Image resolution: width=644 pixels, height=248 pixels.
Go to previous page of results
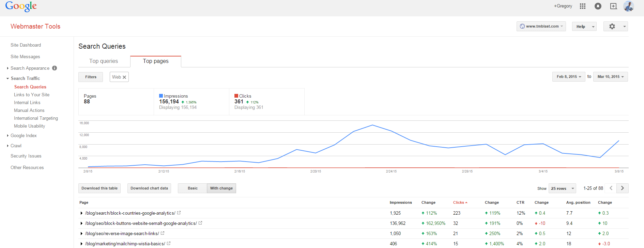(611, 188)
